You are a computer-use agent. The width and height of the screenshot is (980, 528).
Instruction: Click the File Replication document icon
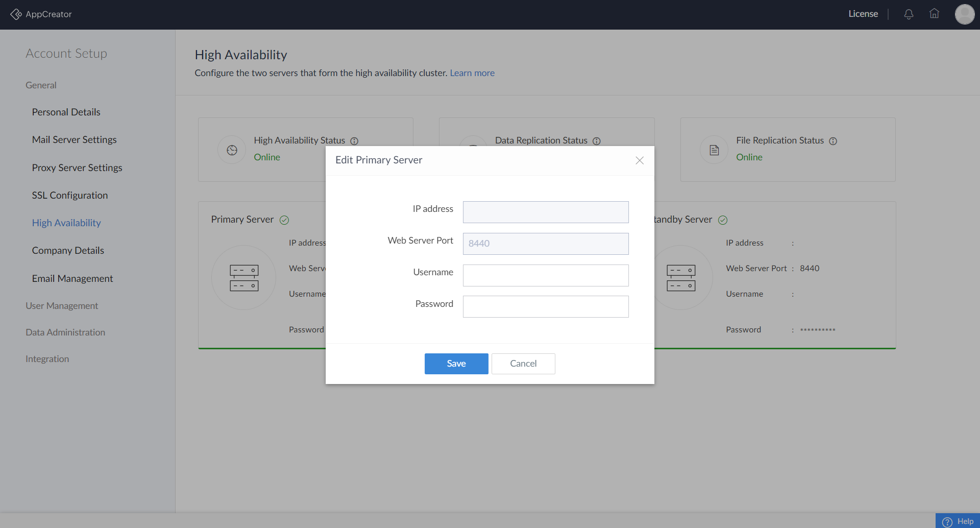tap(714, 150)
